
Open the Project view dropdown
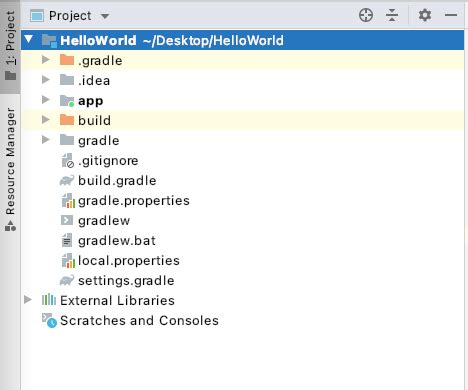click(x=105, y=16)
